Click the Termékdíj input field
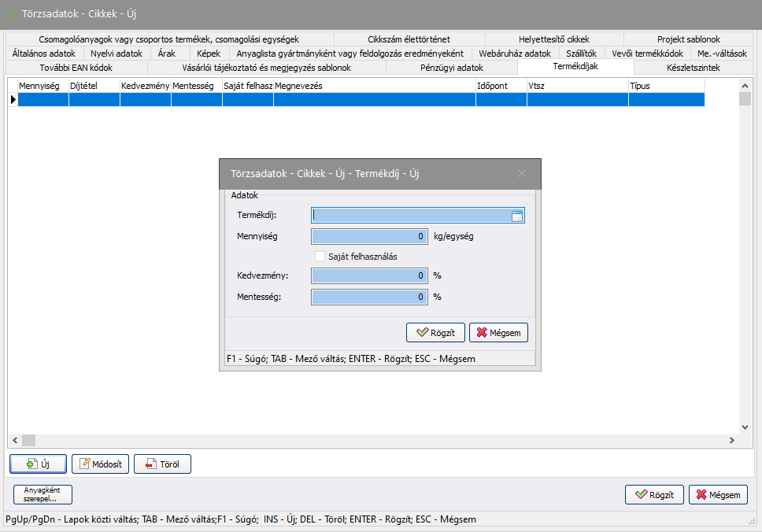The image size is (762, 532). (x=411, y=216)
